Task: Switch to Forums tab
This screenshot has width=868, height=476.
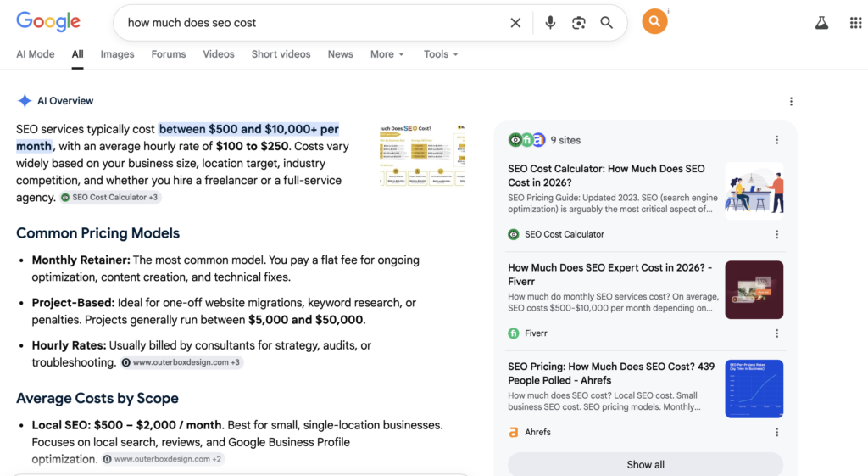Action: pyautogui.click(x=169, y=54)
